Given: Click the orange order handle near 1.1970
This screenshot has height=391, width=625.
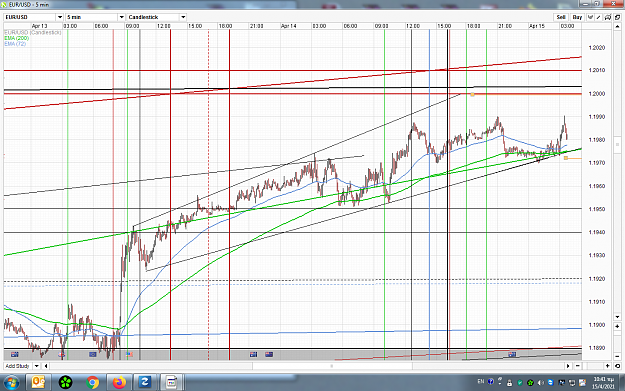Looking at the screenshot, I should click(566, 158).
